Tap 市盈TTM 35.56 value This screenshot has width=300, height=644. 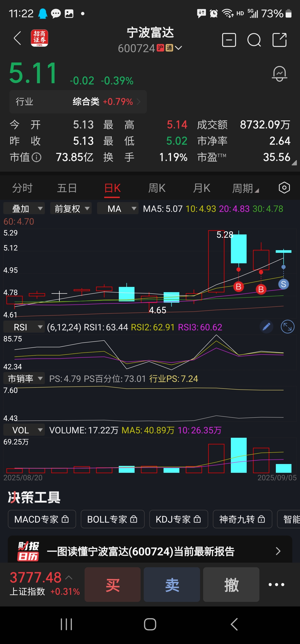click(x=276, y=157)
